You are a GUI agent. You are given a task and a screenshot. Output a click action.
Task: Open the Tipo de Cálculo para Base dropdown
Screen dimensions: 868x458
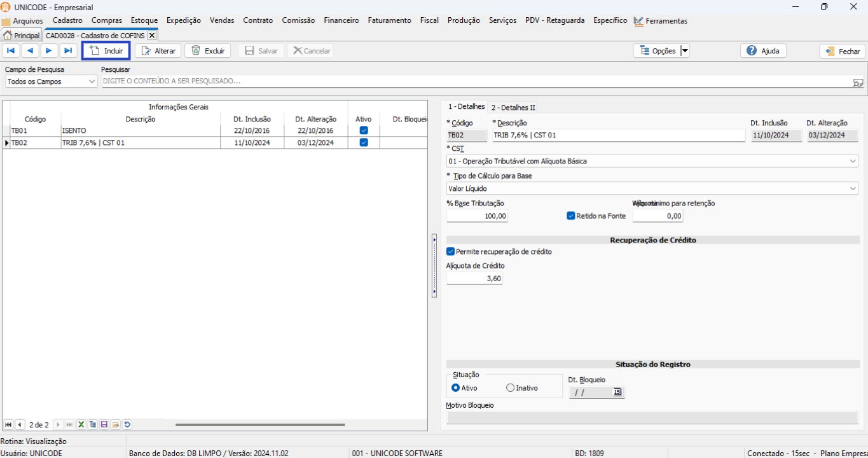point(853,189)
